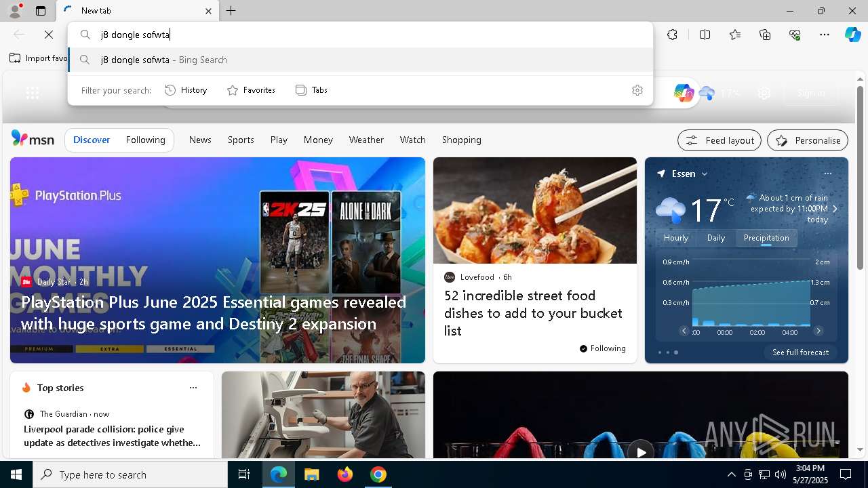Show earlier hours in precipitation chart
This screenshot has width=868, height=488.
click(684, 331)
